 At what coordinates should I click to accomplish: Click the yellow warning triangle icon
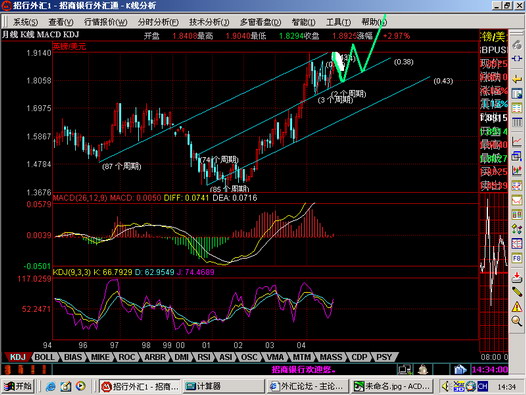coord(517,306)
